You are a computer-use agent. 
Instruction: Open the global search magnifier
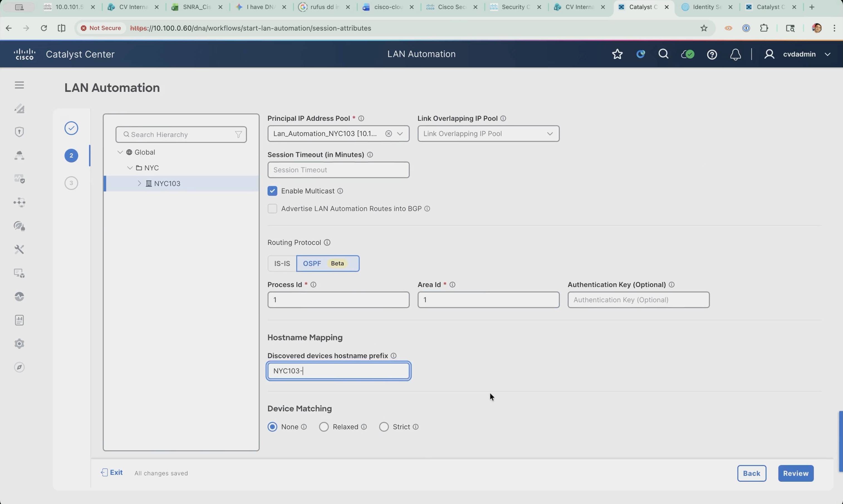[x=663, y=54]
